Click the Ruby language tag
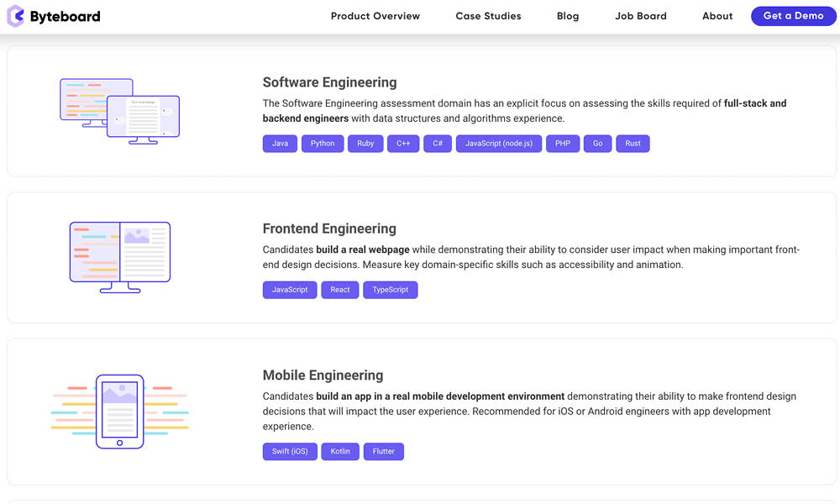This screenshot has height=504, width=840. pyautogui.click(x=365, y=143)
